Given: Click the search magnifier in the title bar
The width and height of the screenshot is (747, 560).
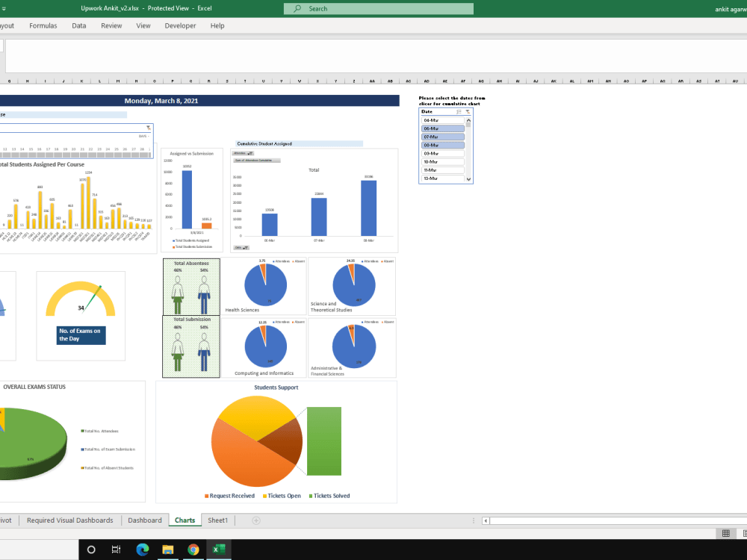Looking at the screenshot, I should [x=297, y=9].
